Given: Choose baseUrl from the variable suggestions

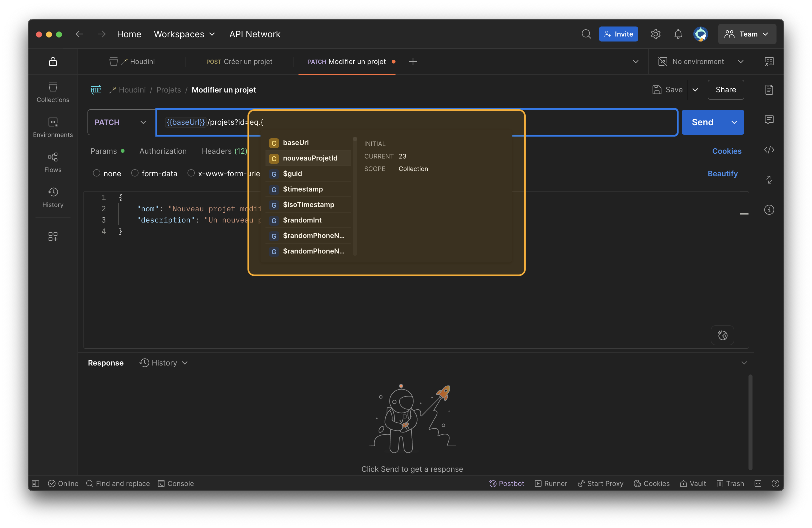Looking at the screenshot, I should (x=308, y=142).
